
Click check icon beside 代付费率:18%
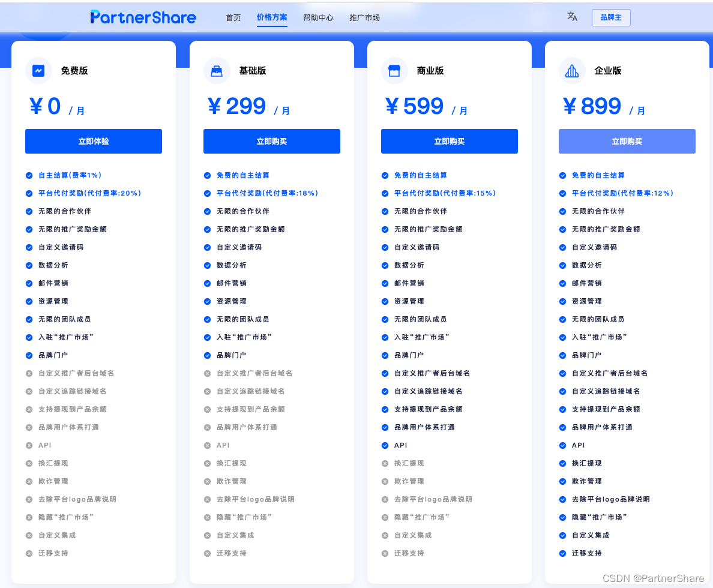(207, 193)
